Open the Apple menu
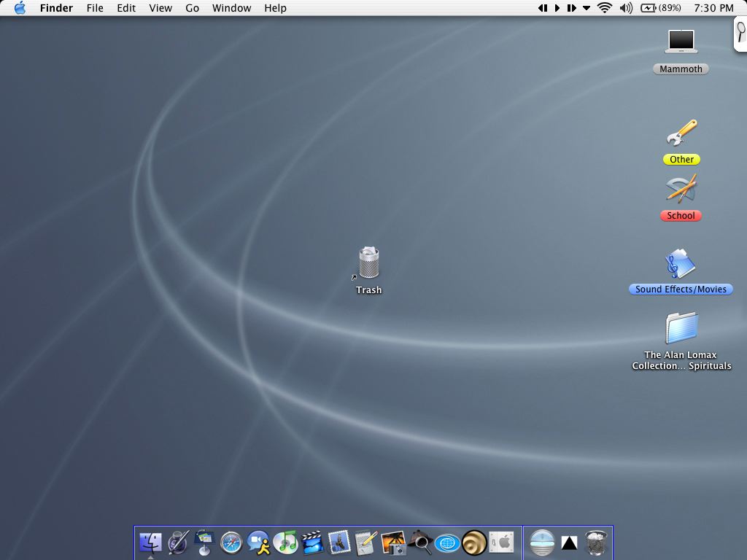This screenshot has height=560, width=747. point(20,8)
